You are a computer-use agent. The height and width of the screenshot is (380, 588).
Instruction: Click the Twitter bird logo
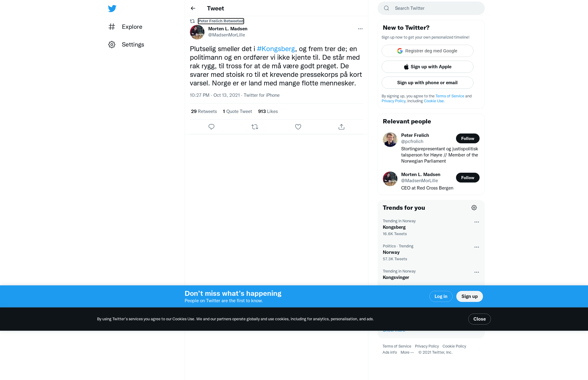(x=112, y=8)
